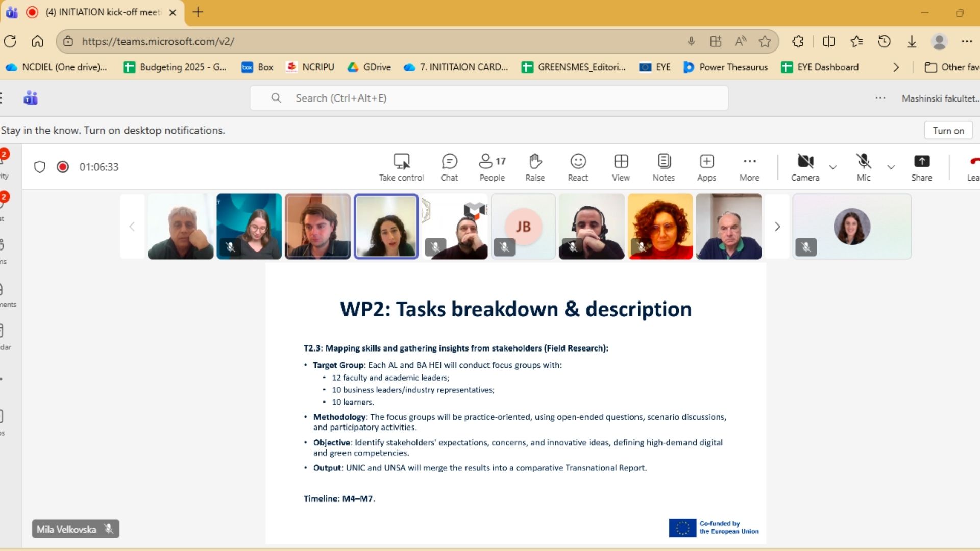This screenshot has width=980, height=551.
Task: Open the React emoji menu
Action: pyautogui.click(x=578, y=167)
